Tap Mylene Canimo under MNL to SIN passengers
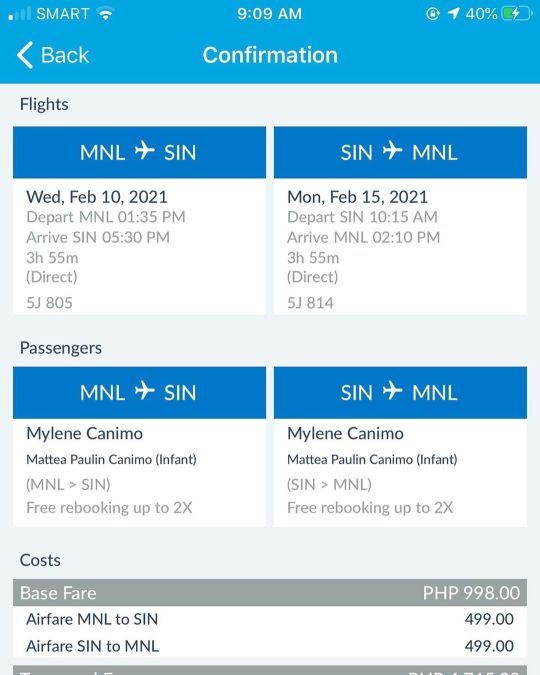540x675 pixels. (x=84, y=433)
